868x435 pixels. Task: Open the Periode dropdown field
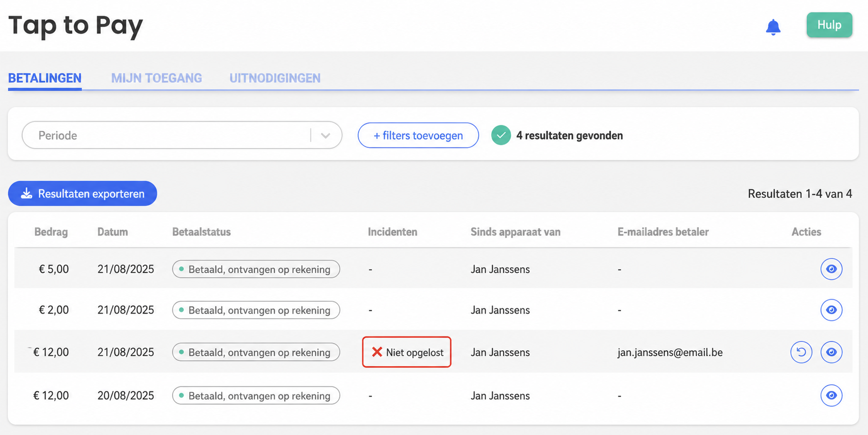pos(182,135)
